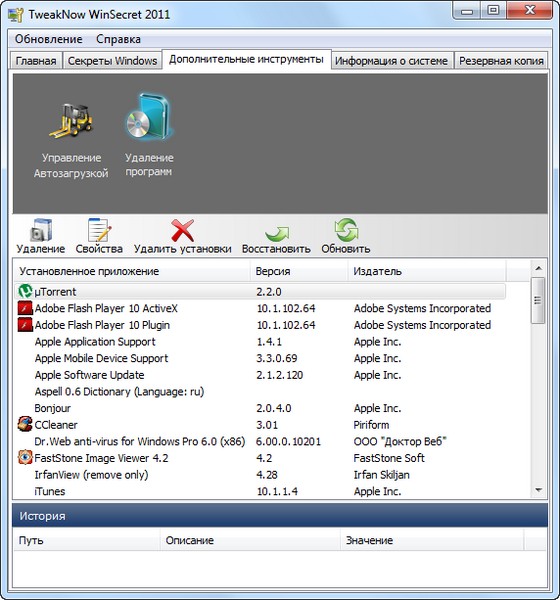This screenshot has width=560, height=600.
Task: Switch to the Секреты Windows tab
Action: 112,61
